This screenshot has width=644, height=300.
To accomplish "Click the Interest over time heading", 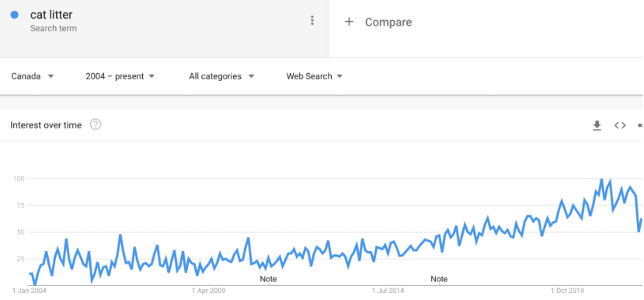I will click(46, 125).
